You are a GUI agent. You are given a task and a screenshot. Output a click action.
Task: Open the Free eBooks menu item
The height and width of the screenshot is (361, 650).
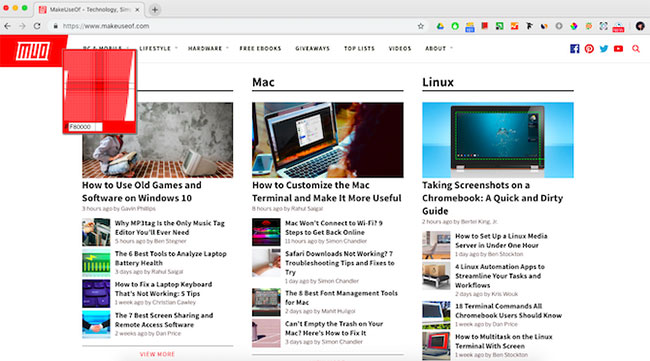tap(260, 48)
